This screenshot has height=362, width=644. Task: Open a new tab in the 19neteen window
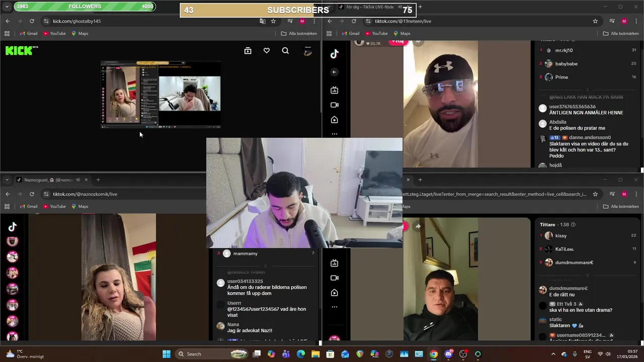pos(420,7)
